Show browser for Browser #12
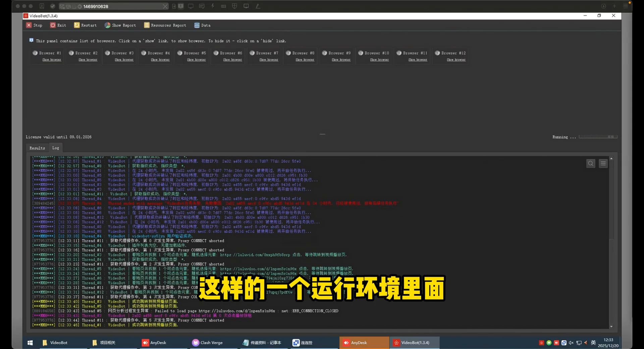The height and width of the screenshot is (349, 644). tap(456, 60)
